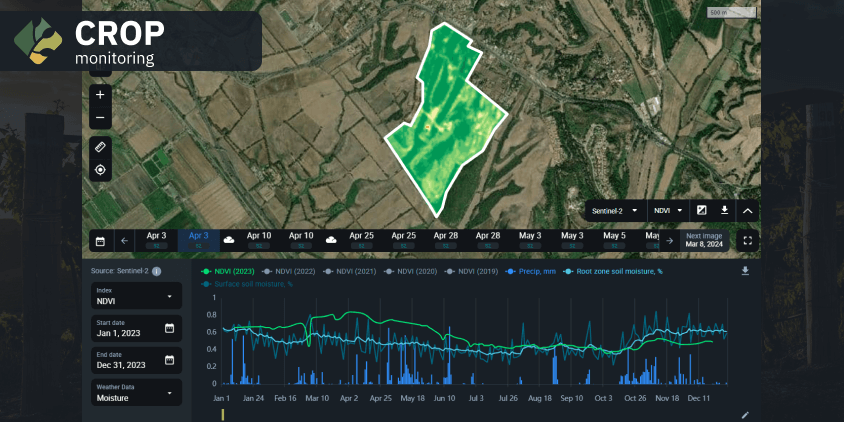Go to next timeline dates arrow
This screenshot has height=422, width=844.
coord(670,241)
